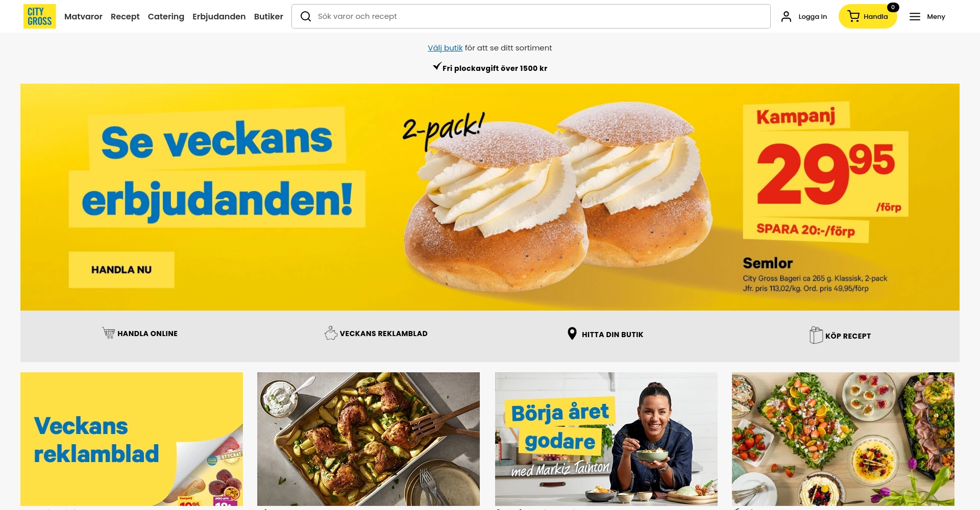The image size is (980, 510).
Task: Open the hamburger Meny icon
Action: point(915,16)
